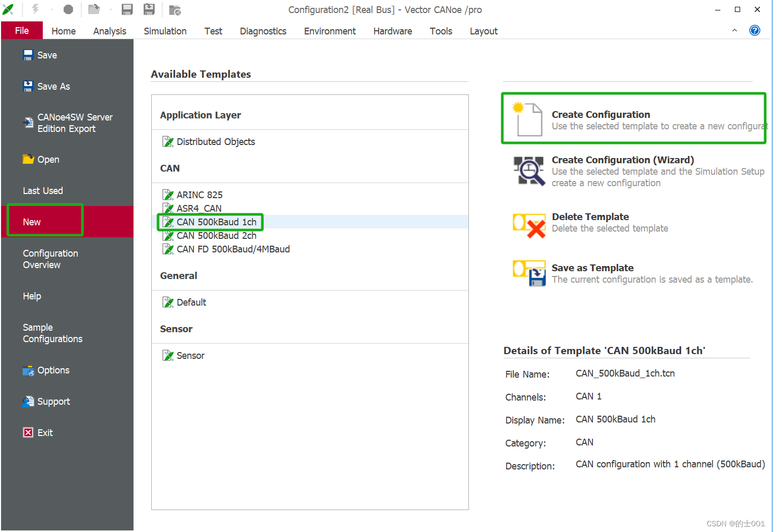
Task: Click the Delete Template label
Action: [590, 217]
